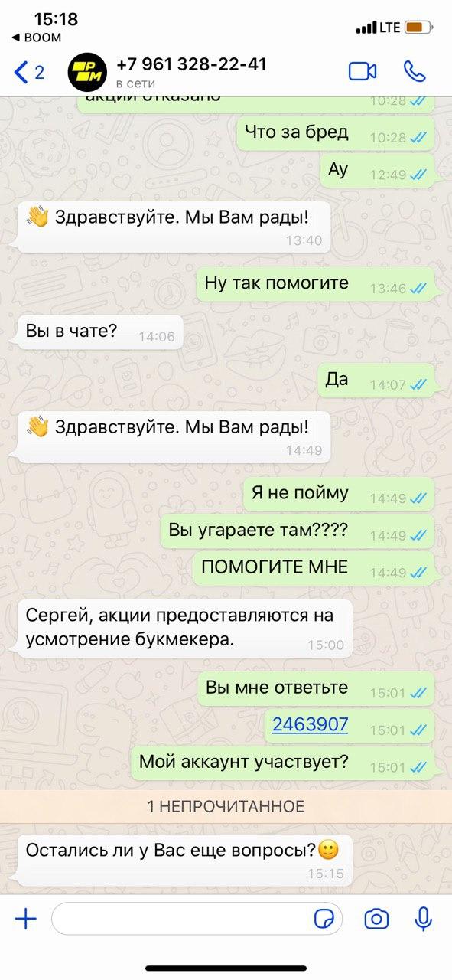Start a voice call with the phone icon
This screenshot has width=452, height=980.
coord(415,71)
